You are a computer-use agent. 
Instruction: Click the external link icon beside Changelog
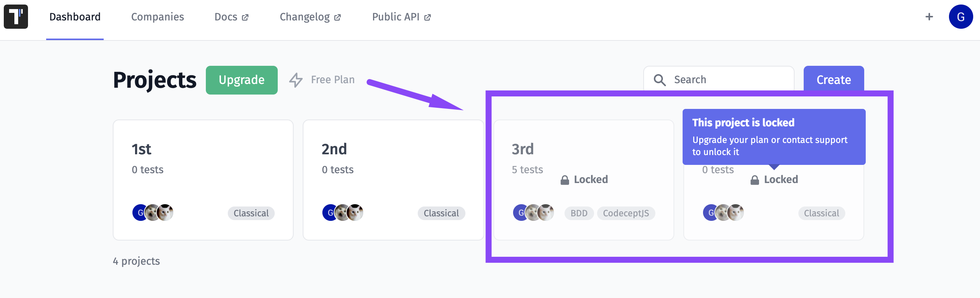pyautogui.click(x=338, y=17)
